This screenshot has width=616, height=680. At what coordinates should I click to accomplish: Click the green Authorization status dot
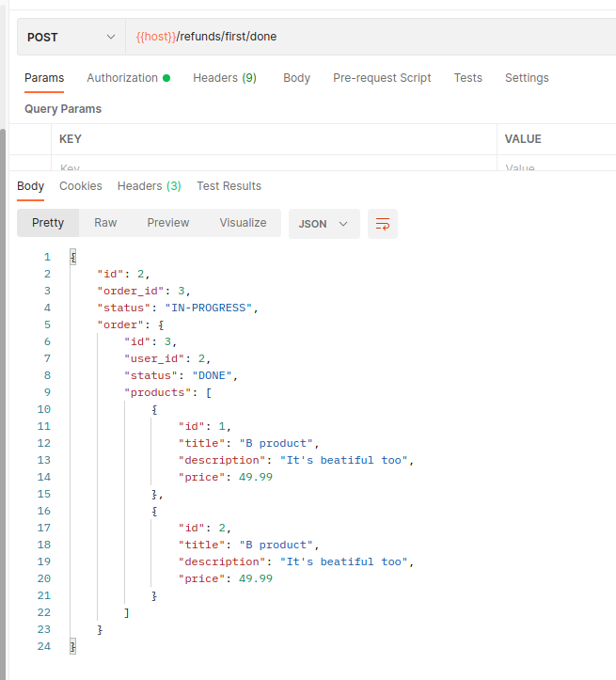tap(166, 78)
